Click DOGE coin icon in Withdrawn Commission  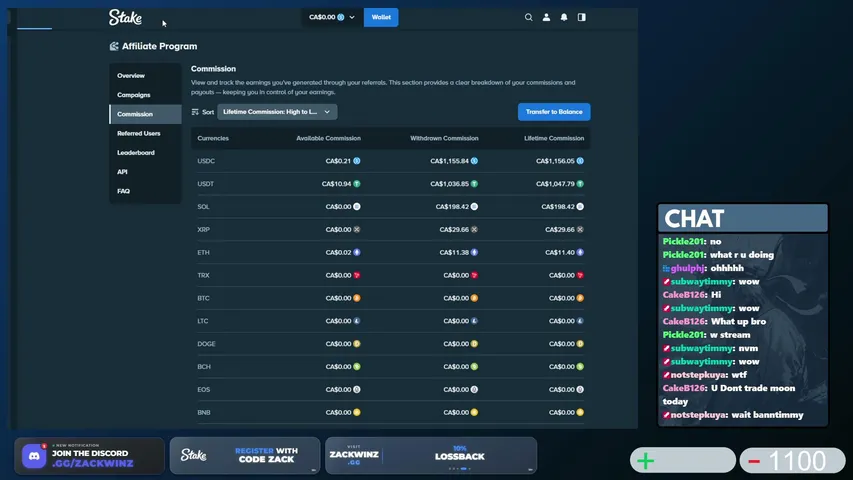click(x=474, y=344)
